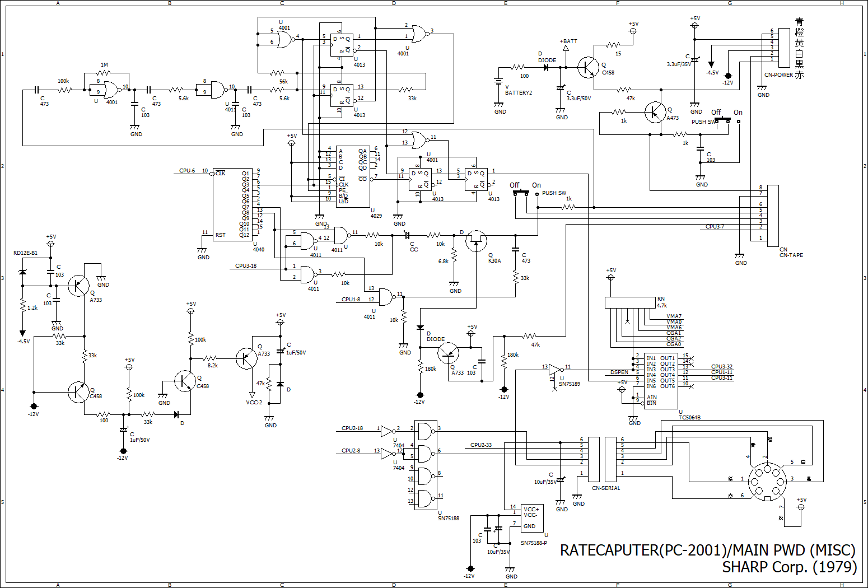Click the +BATT label
This screenshot has height=588, width=868.
(568, 41)
